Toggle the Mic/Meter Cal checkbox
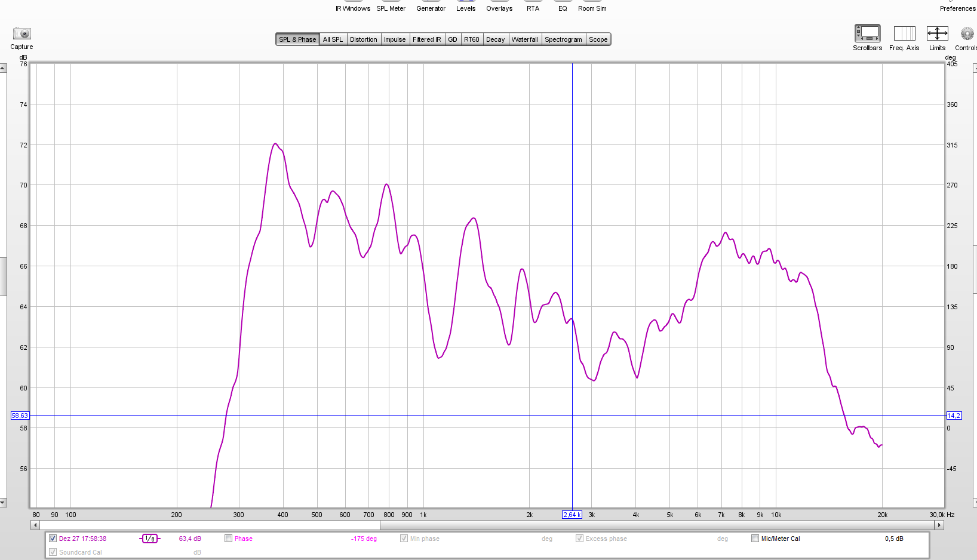This screenshot has height=560, width=977. click(x=755, y=539)
